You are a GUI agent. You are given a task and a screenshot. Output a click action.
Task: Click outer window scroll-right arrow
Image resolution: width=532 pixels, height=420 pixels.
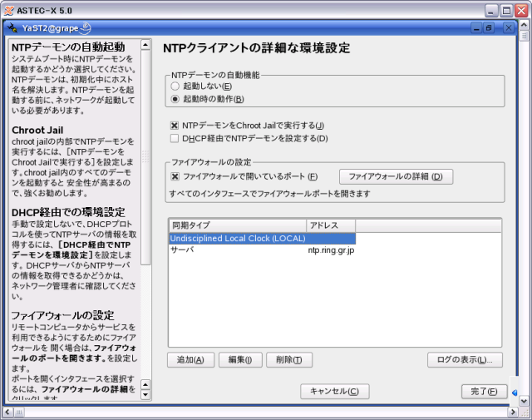pos(513,413)
